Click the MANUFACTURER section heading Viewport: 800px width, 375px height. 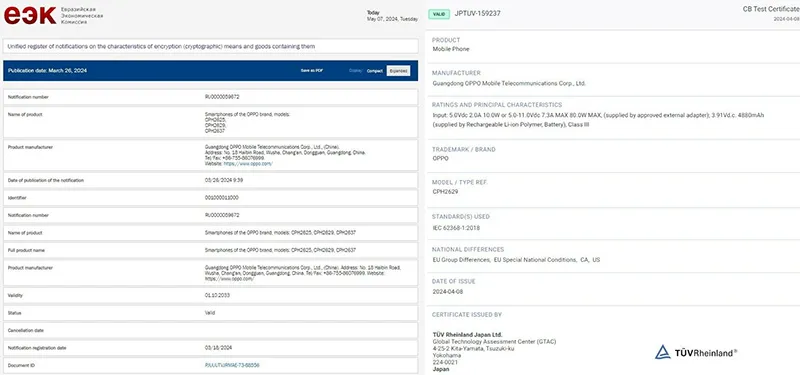(456, 73)
